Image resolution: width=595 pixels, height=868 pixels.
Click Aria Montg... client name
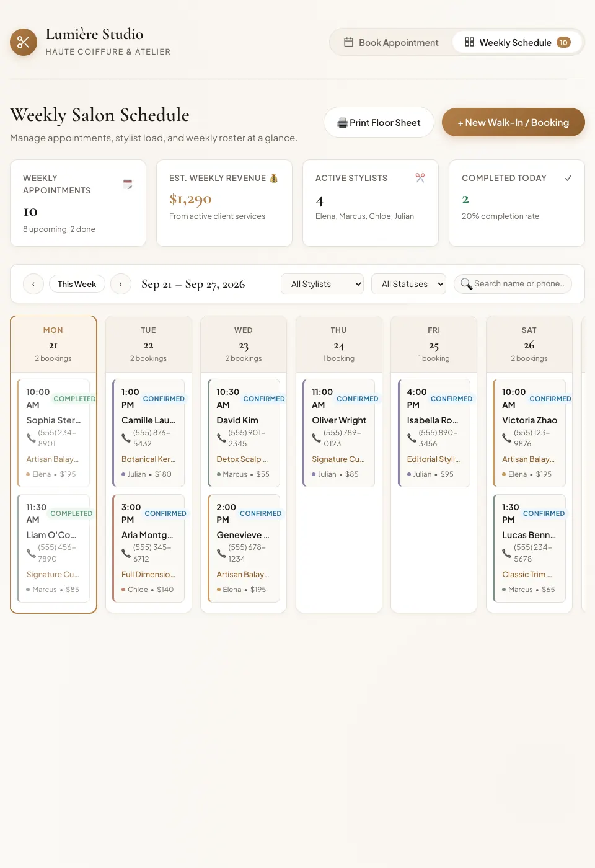click(148, 535)
